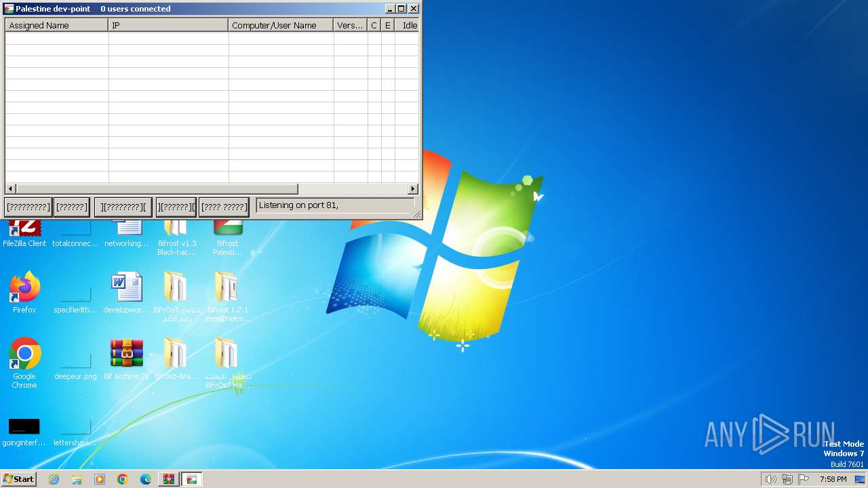
Task: Sort by Computer/User Name column
Action: (281, 25)
